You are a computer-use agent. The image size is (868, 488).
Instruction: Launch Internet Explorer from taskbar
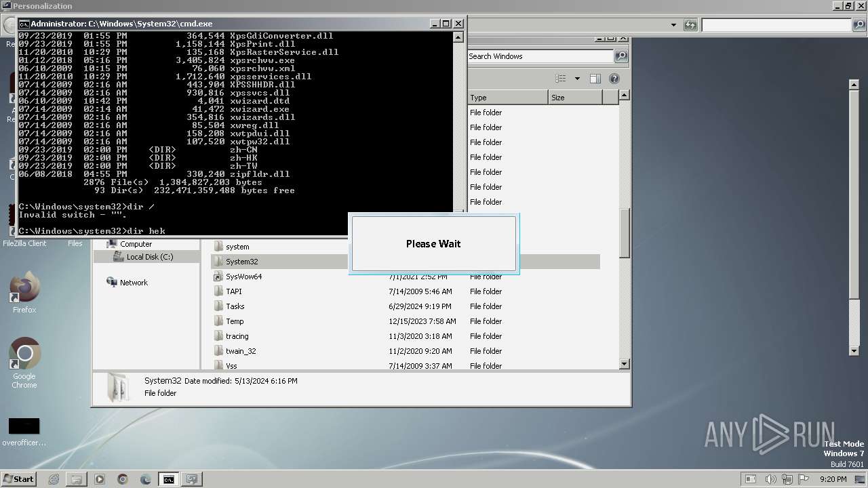click(x=54, y=479)
